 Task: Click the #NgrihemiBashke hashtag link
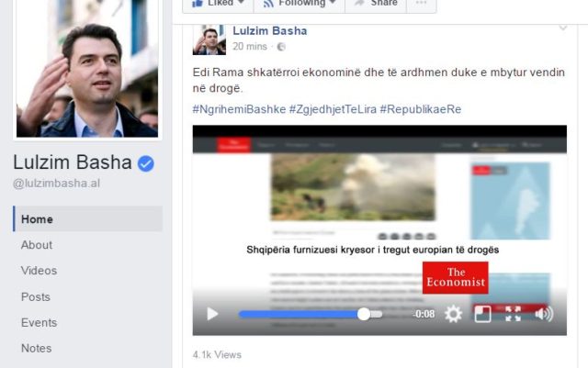coord(238,109)
